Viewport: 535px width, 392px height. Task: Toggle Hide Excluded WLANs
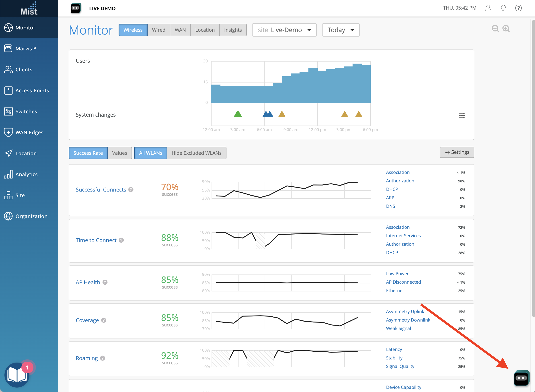point(196,153)
